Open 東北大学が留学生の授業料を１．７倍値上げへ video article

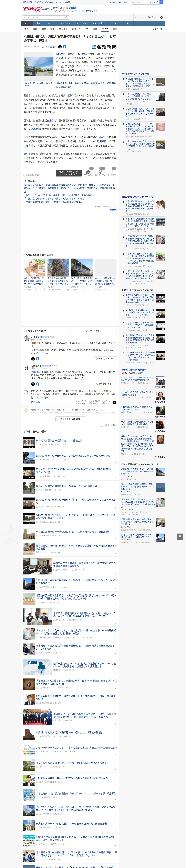click(60, 440)
